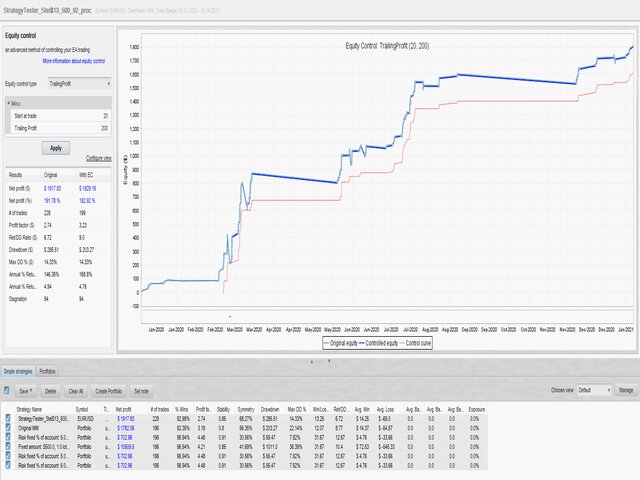Sort by Symmetry column header
The image size is (640, 480).
click(x=246, y=409)
